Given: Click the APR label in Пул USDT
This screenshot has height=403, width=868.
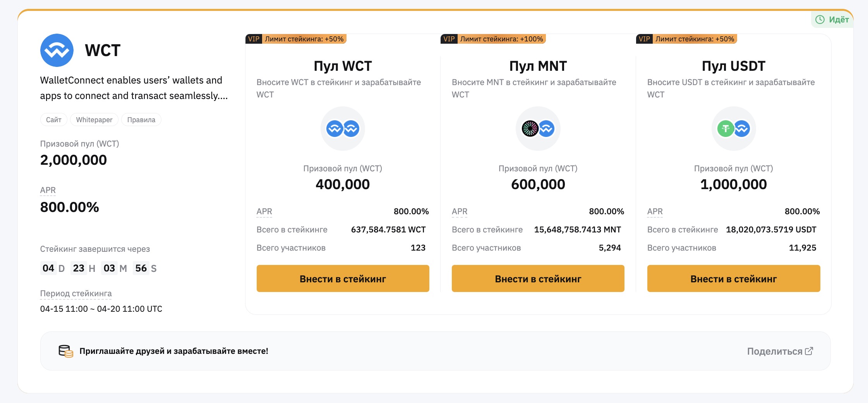Looking at the screenshot, I should click(x=655, y=212).
